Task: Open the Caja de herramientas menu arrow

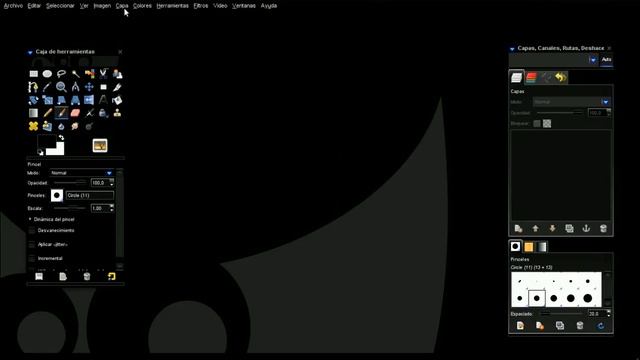Action: tap(30, 52)
